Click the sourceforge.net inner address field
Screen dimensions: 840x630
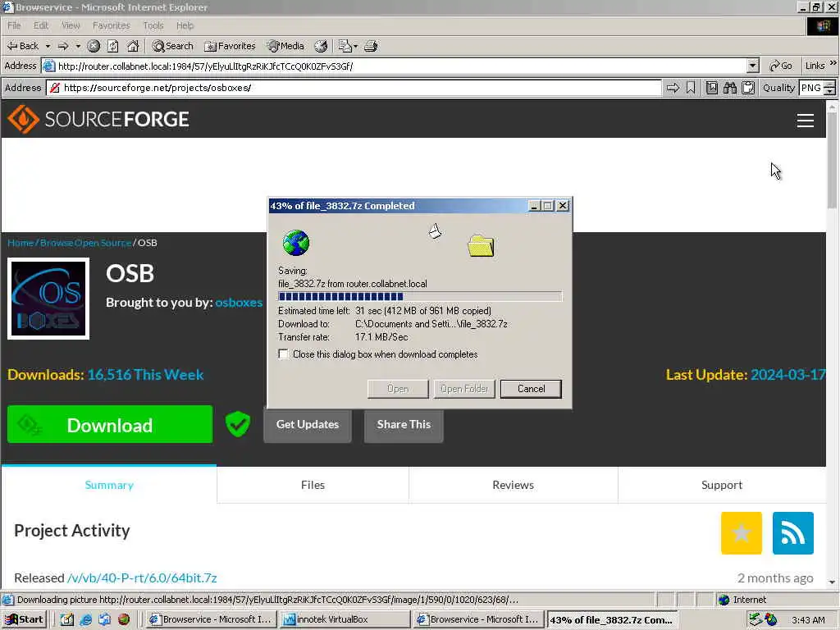coord(354,88)
